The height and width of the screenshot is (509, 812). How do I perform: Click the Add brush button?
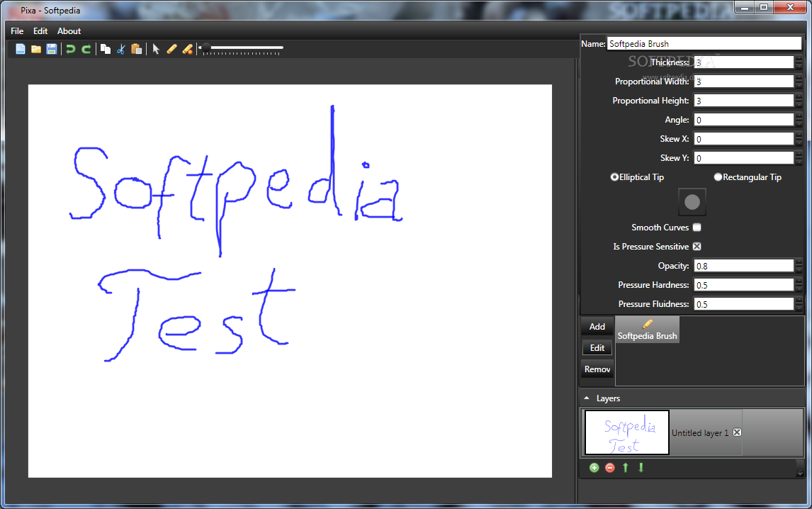click(x=597, y=327)
